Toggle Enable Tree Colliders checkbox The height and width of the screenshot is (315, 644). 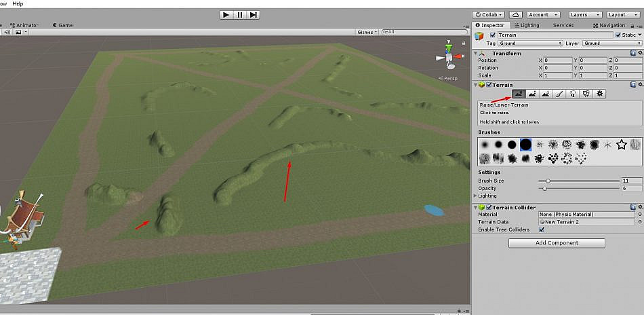(542, 229)
